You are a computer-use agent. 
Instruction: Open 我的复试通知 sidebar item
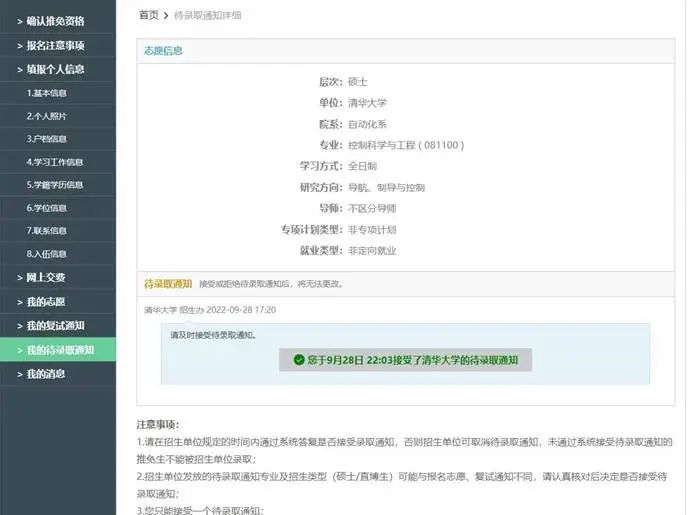(57, 326)
